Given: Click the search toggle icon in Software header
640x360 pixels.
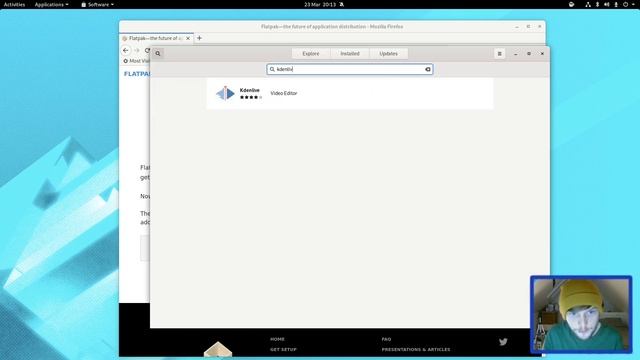Looking at the screenshot, I should 158,53.
